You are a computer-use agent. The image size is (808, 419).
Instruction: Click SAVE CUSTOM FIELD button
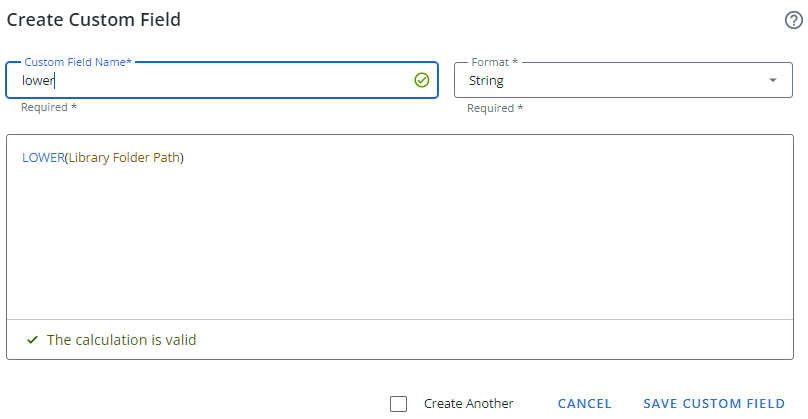713,404
